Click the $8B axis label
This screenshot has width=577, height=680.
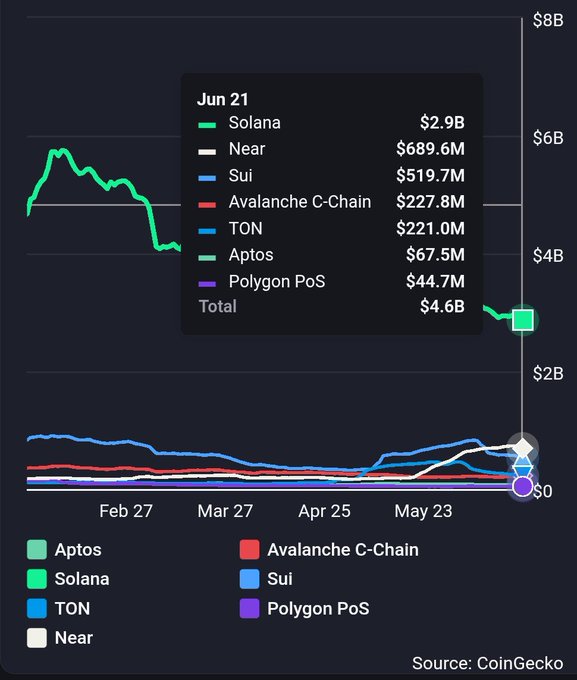548,20
